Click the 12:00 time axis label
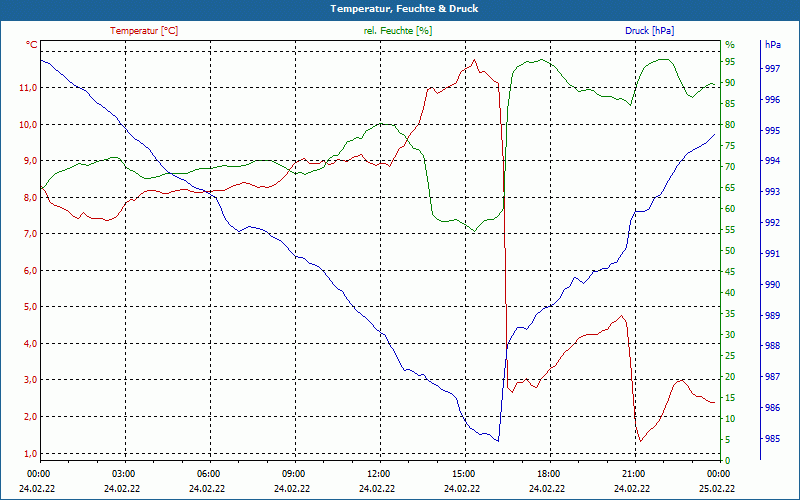This screenshot has width=800, height=500. [378, 474]
